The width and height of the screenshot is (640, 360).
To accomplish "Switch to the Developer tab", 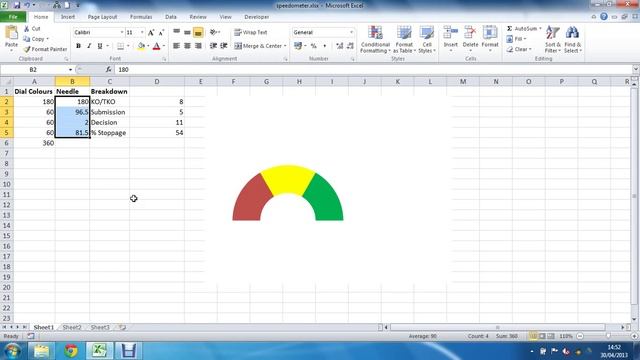I will pos(256,17).
